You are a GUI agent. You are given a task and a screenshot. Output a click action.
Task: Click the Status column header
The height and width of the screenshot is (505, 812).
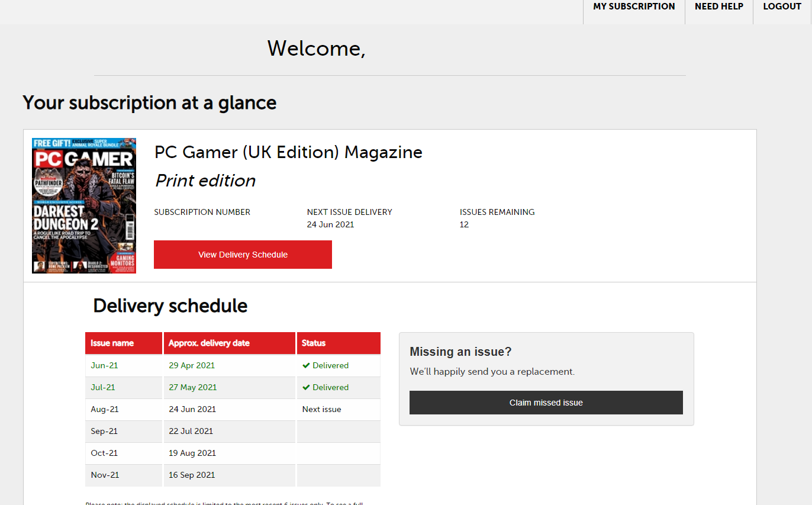coord(339,343)
